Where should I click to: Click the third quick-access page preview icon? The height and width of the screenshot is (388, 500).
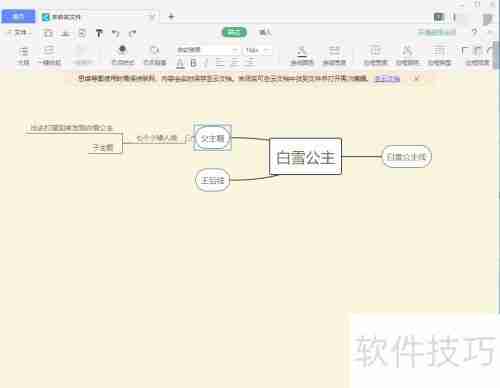[x=82, y=33]
